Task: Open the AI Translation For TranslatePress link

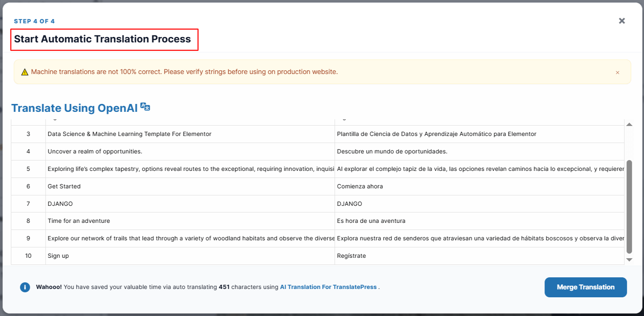Action: [x=328, y=287]
